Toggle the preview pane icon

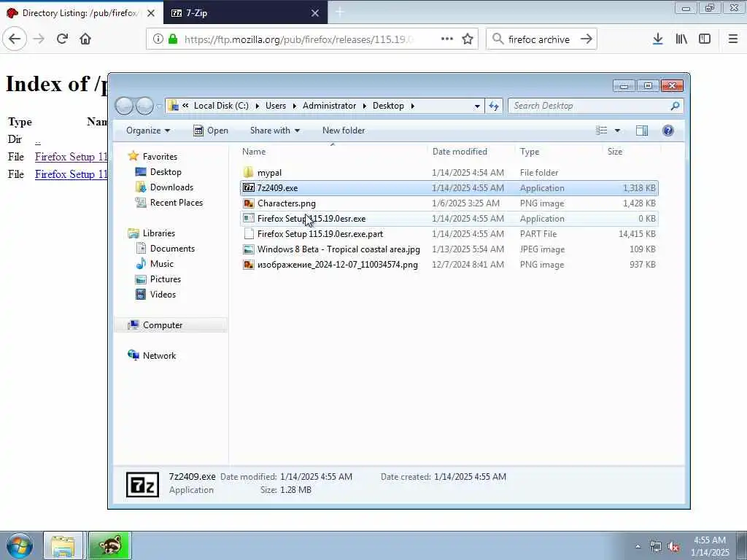(642, 131)
